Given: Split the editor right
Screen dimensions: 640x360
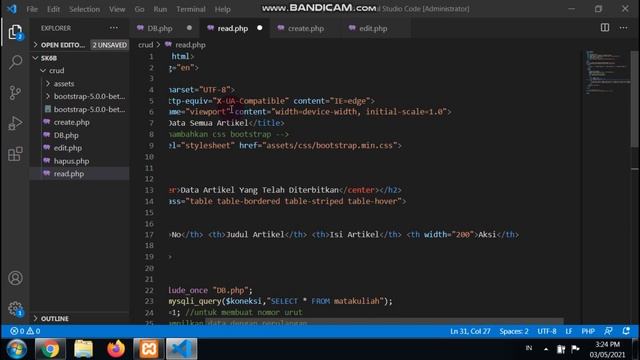Looking at the screenshot, I should [604, 28].
